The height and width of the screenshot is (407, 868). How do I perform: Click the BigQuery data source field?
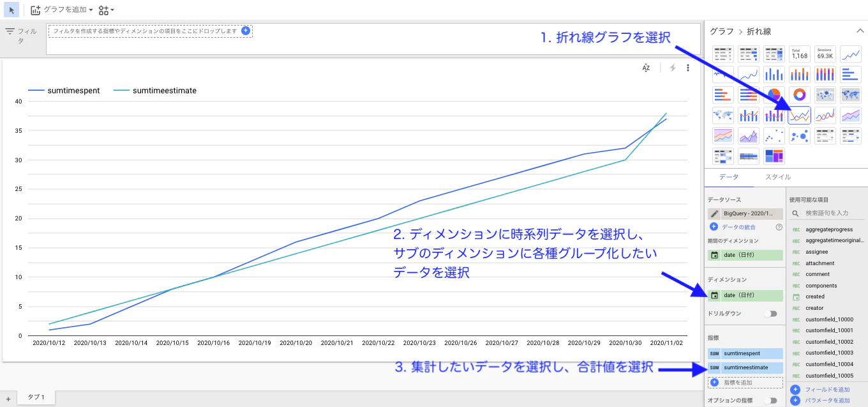click(x=751, y=213)
